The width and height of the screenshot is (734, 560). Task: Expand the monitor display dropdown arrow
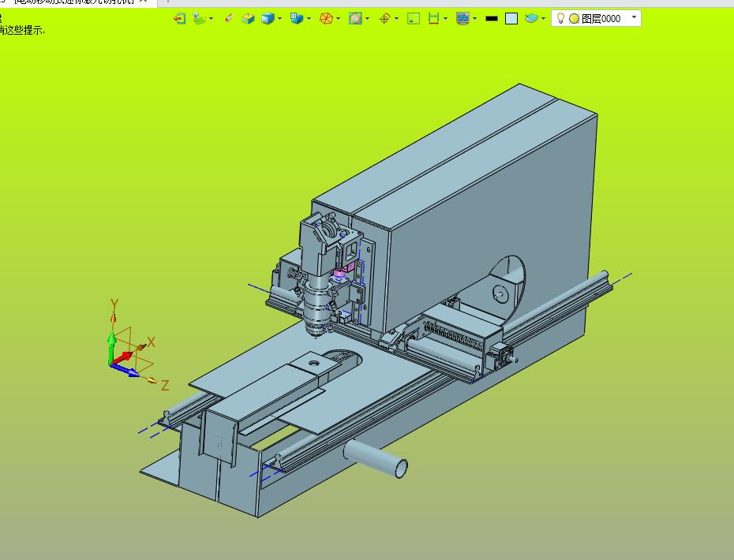pyautogui.click(x=474, y=19)
